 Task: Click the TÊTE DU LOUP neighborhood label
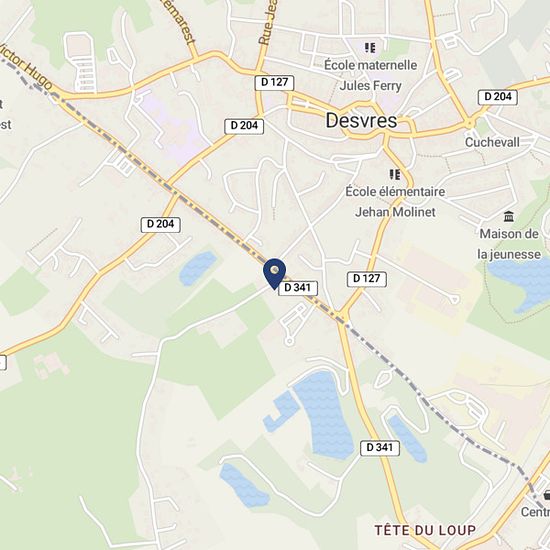425,530
